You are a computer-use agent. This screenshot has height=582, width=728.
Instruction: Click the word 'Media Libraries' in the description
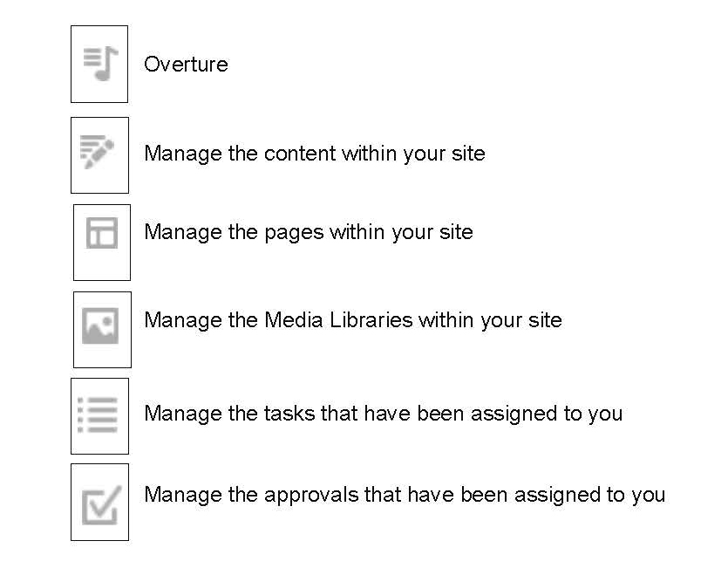point(338,320)
